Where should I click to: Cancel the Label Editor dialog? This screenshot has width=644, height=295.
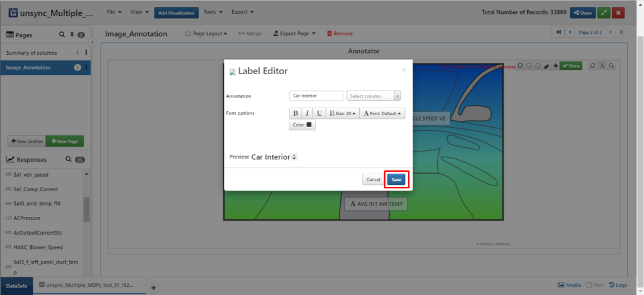coord(373,179)
